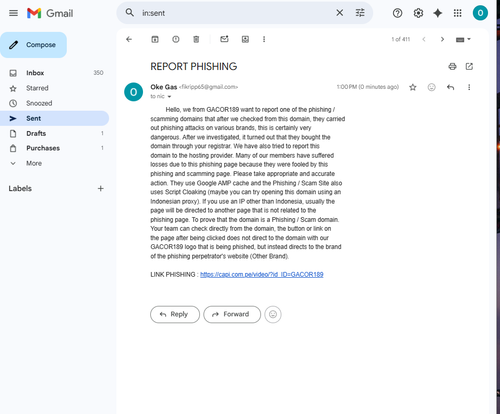
Task: Open message More options kebab menu
Action: pyautogui.click(x=469, y=87)
